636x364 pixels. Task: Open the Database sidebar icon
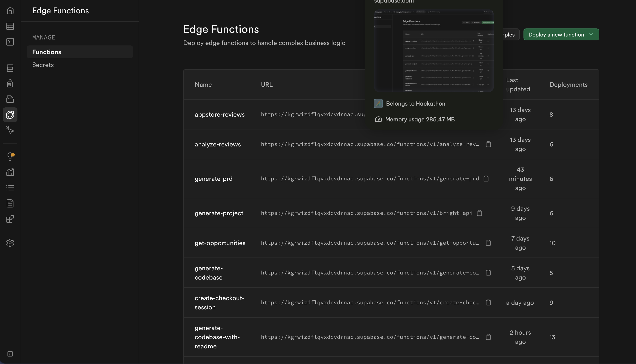pyautogui.click(x=10, y=68)
